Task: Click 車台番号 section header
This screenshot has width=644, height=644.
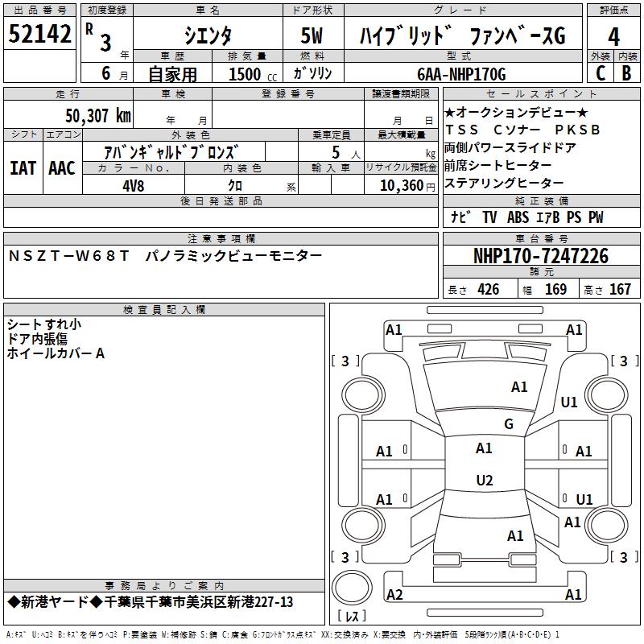Action: point(542,238)
